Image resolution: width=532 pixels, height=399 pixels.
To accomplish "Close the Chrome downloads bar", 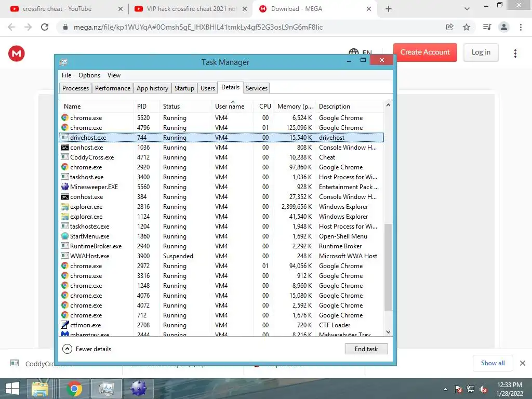I will pyautogui.click(x=523, y=363).
